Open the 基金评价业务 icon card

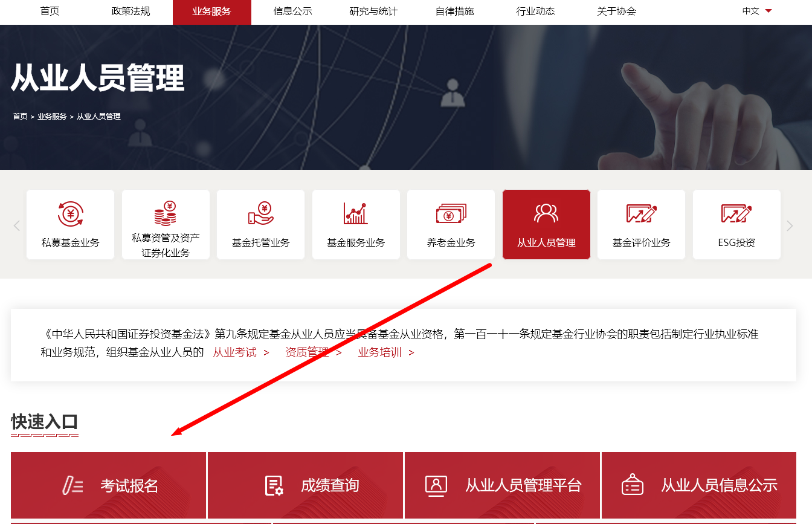pos(641,225)
